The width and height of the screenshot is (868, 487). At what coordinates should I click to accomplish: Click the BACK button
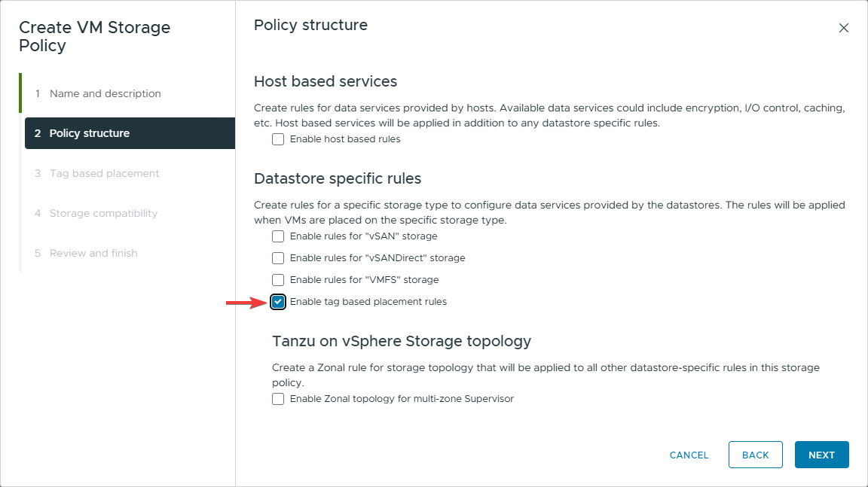click(755, 455)
